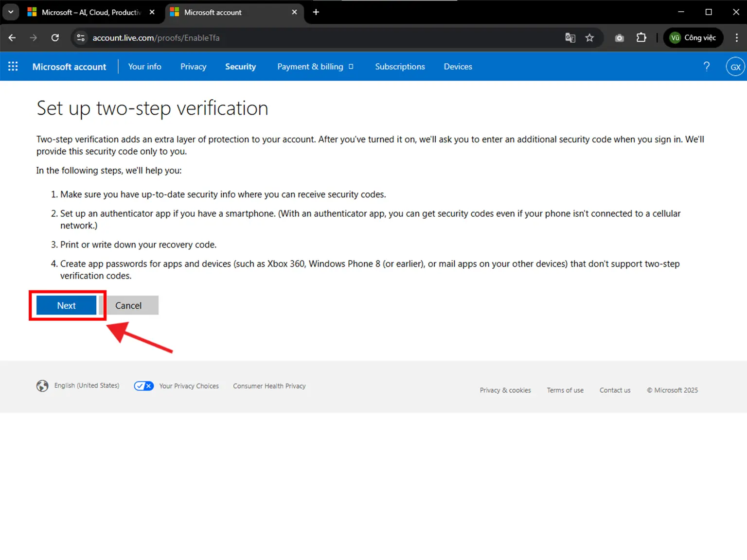Select the language globe icon in the footer
The width and height of the screenshot is (747, 560).
tap(42, 385)
